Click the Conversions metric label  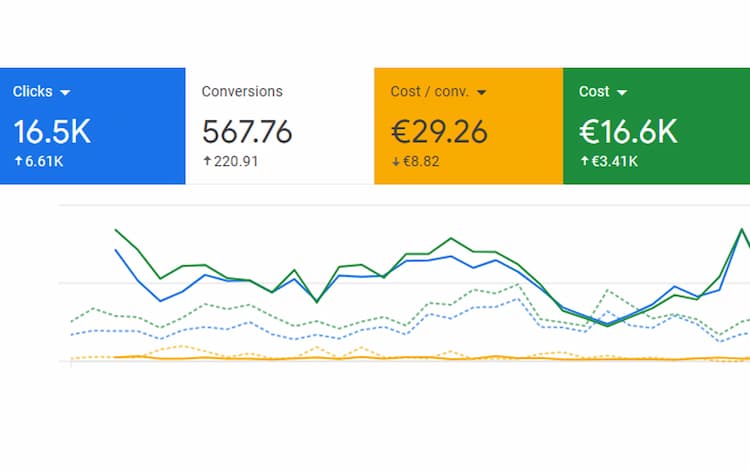pos(242,92)
